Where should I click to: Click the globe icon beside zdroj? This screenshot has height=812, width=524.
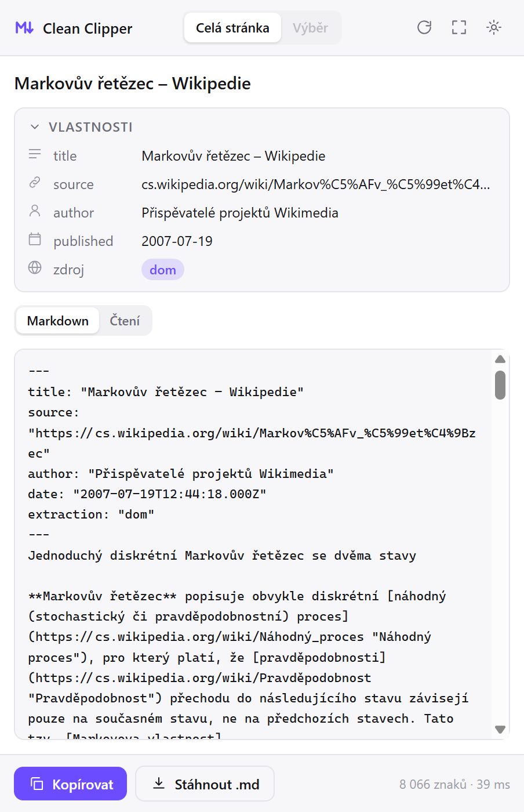point(35,267)
